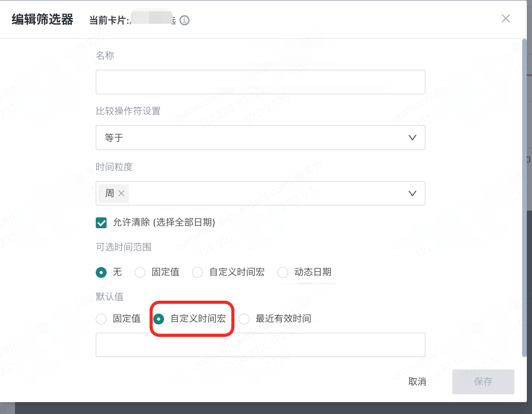Remove the 周 tag from 时间粒度
This screenshot has width=532, height=414.
pyautogui.click(x=121, y=193)
